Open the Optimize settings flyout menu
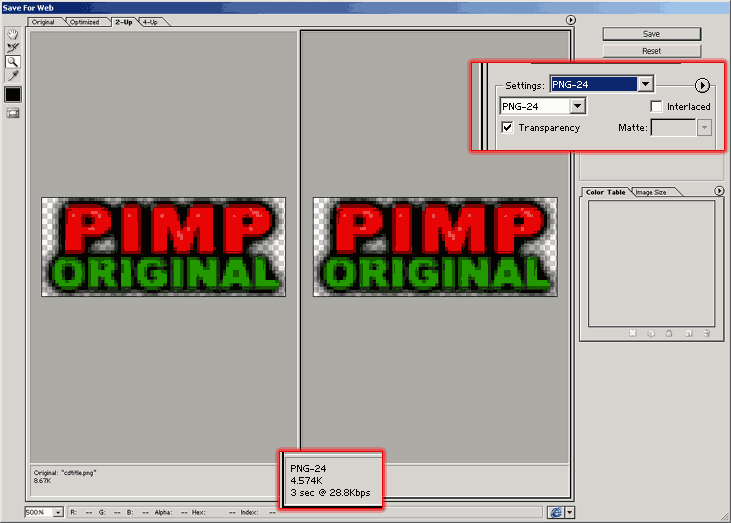Image resolution: width=731 pixels, height=523 pixels. [702, 85]
